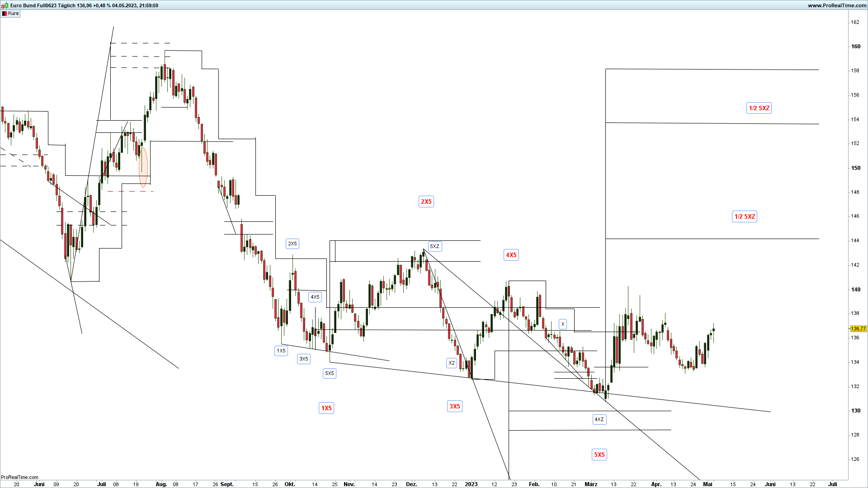Image resolution: width=868 pixels, height=488 pixels.
Task: Select the large red 3X5 label
Action: [455, 406]
